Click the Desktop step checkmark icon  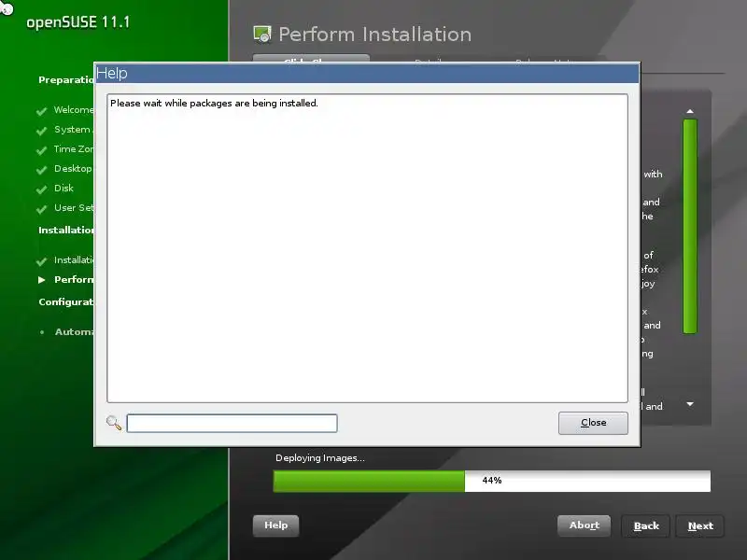point(41,170)
